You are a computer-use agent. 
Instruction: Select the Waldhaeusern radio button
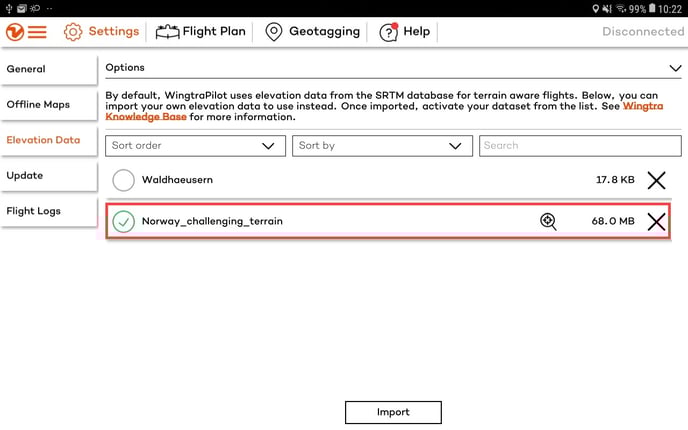pos(123,180)
